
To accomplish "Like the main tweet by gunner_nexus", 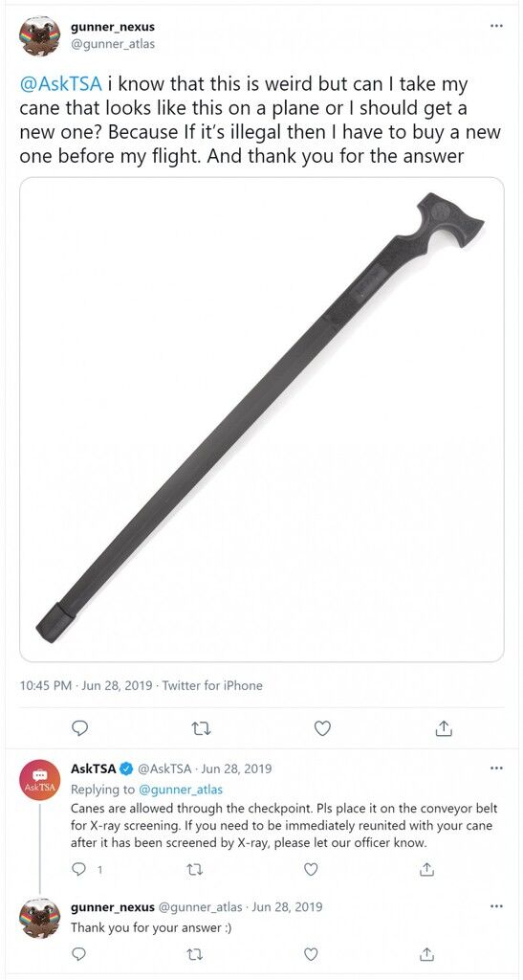I will pyautogui.click(x=322, y=728).
